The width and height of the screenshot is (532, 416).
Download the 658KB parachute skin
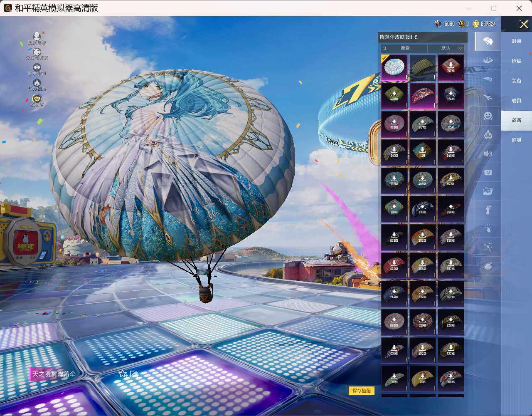(x=451, y=237)
